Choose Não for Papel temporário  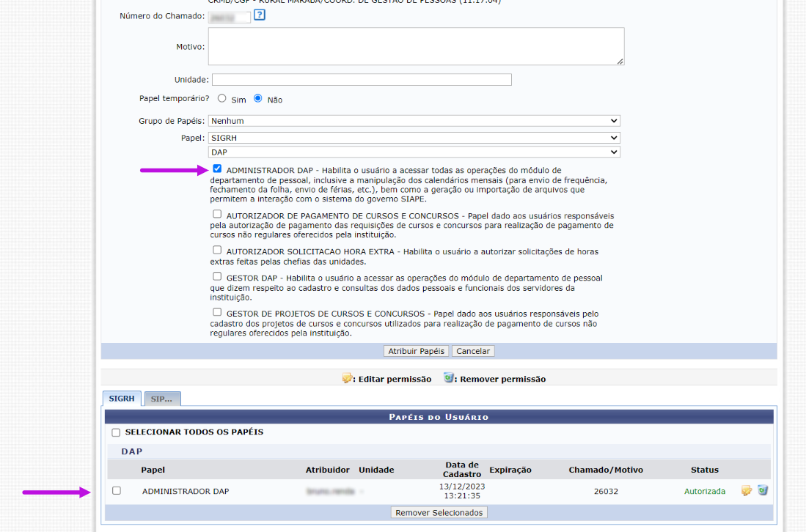pos(258,98)
